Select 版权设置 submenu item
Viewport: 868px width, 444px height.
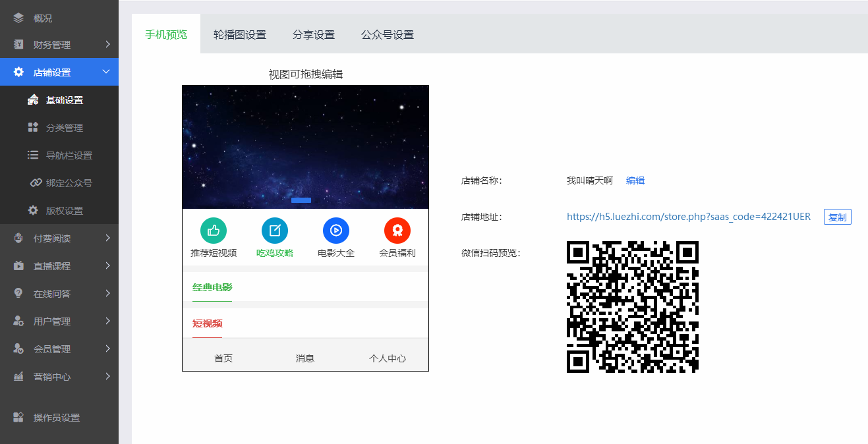pyautogui.click(x=59, y=211)
